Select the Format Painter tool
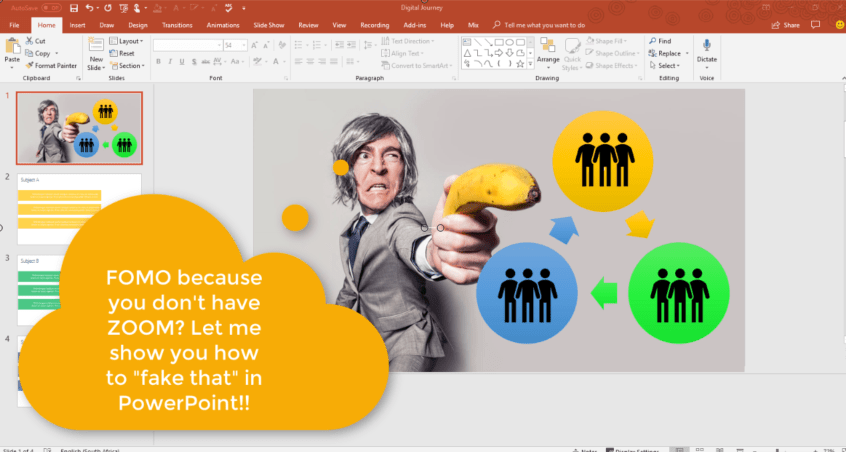 click(51, 65)
